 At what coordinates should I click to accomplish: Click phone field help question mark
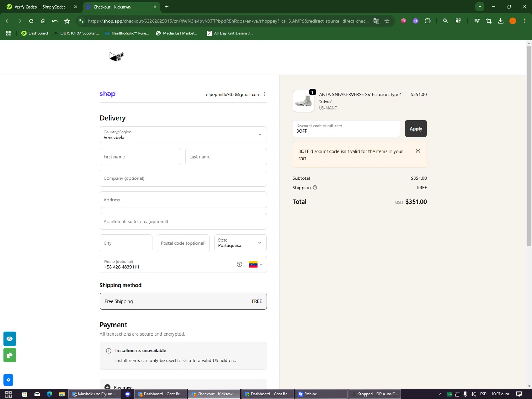tap(239, 264)
